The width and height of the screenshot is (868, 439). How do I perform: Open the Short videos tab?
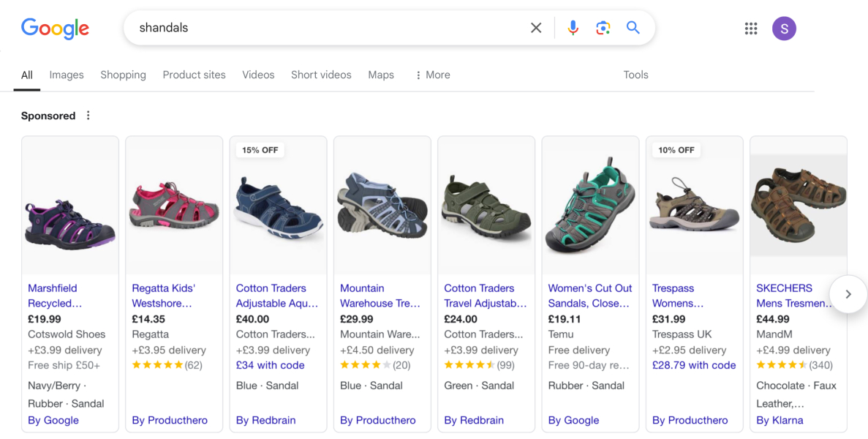point(321,75)
